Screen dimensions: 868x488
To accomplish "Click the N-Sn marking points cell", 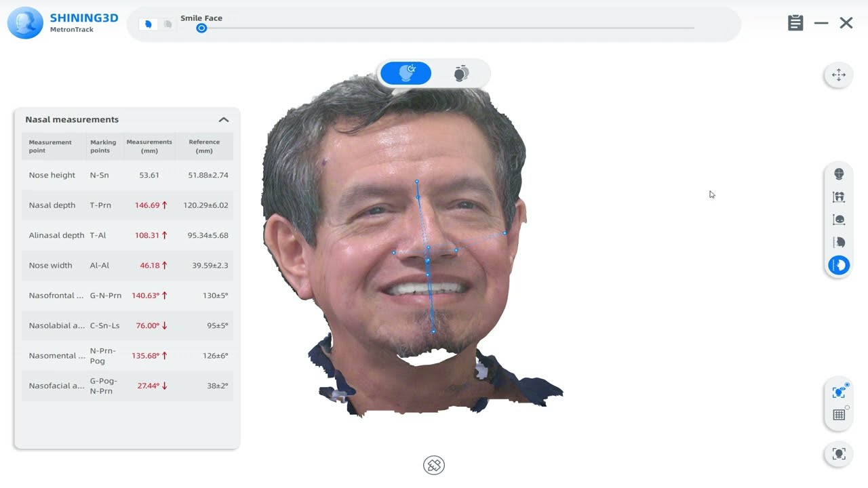I will (100, 175).
